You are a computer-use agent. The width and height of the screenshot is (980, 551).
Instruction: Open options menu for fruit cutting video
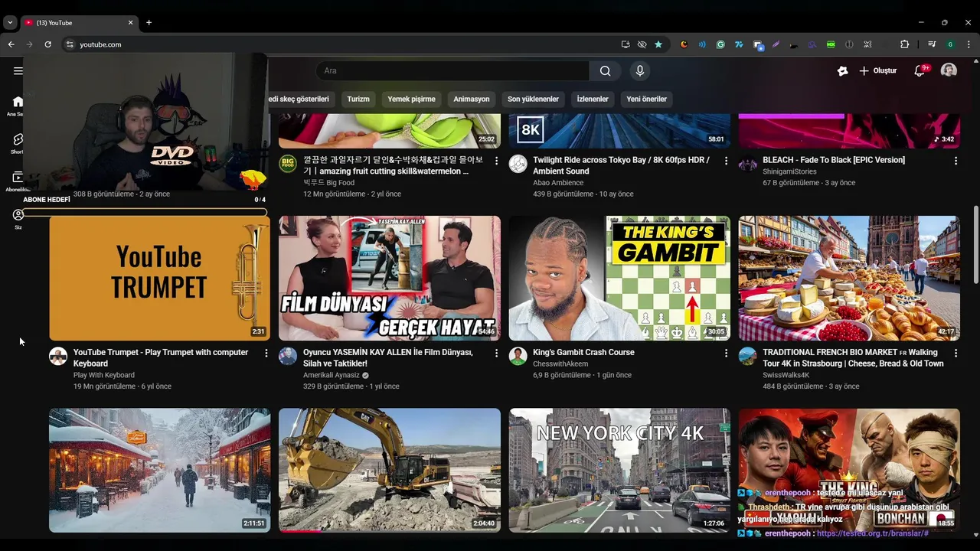496,161
